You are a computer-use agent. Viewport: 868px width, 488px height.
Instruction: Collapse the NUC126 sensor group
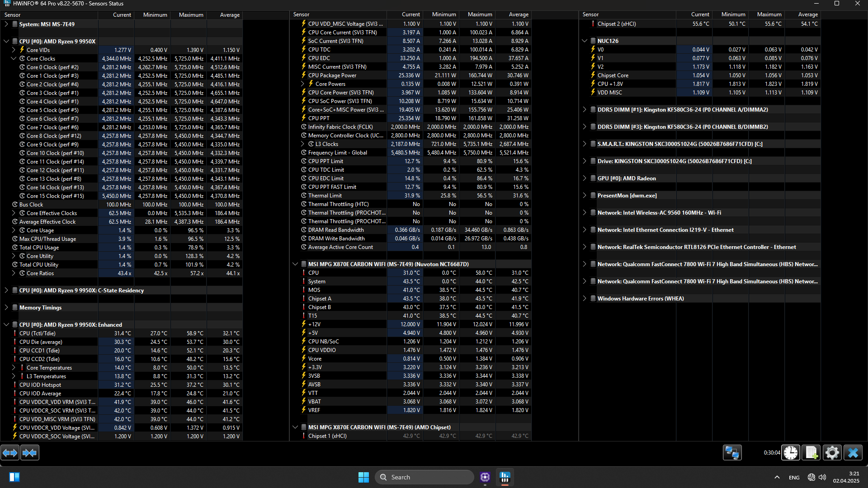point(585,41)
